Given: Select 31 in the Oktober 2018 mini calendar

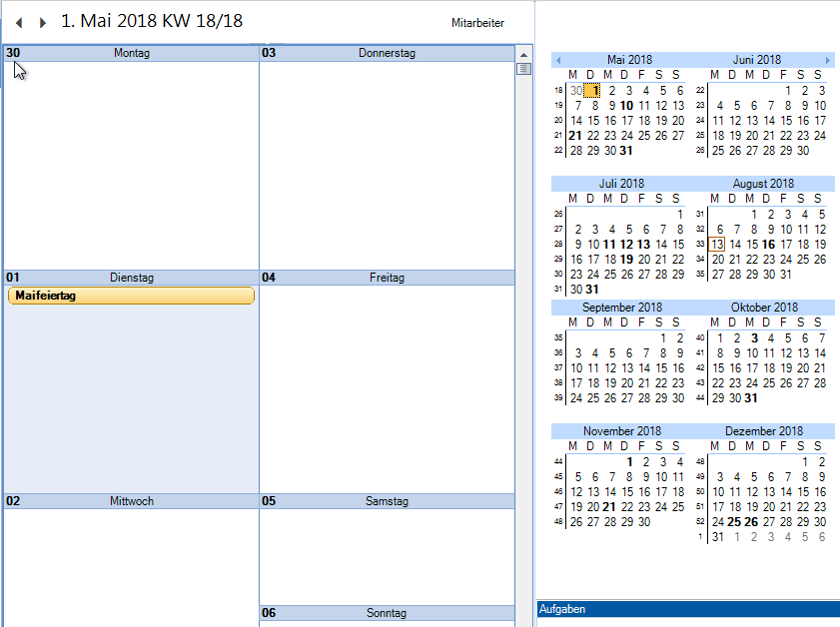Looking at the screenshot, I should click(751, 398).
